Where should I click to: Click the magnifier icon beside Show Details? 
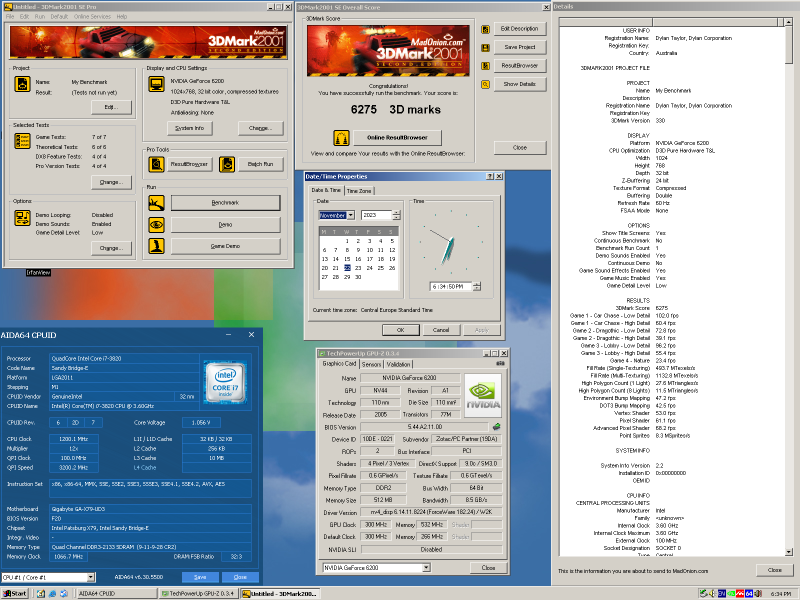pos(485,85)
